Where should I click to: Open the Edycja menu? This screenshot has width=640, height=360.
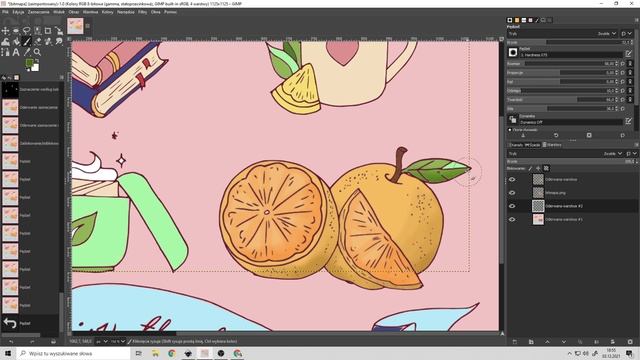(18, 12)
